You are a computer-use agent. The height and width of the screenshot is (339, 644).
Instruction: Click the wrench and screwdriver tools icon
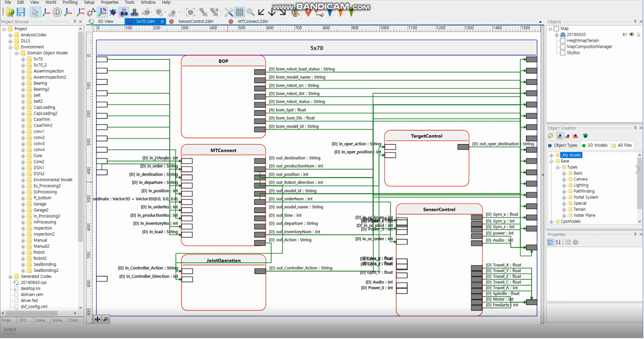229,12
